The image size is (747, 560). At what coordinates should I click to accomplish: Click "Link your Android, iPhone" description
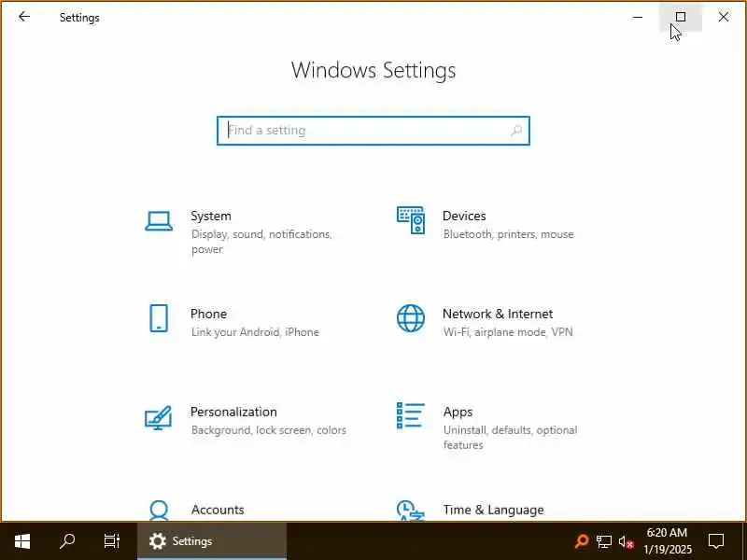255,332
